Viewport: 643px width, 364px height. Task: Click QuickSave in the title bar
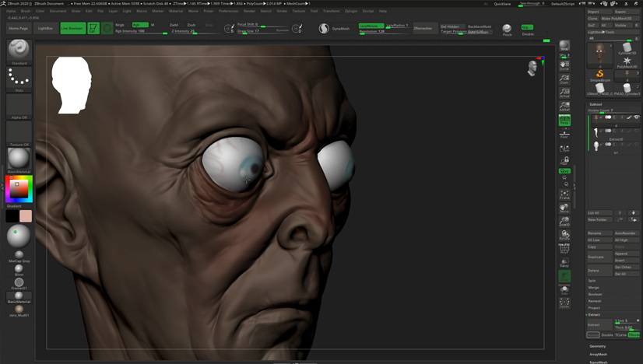click(502, 4)
